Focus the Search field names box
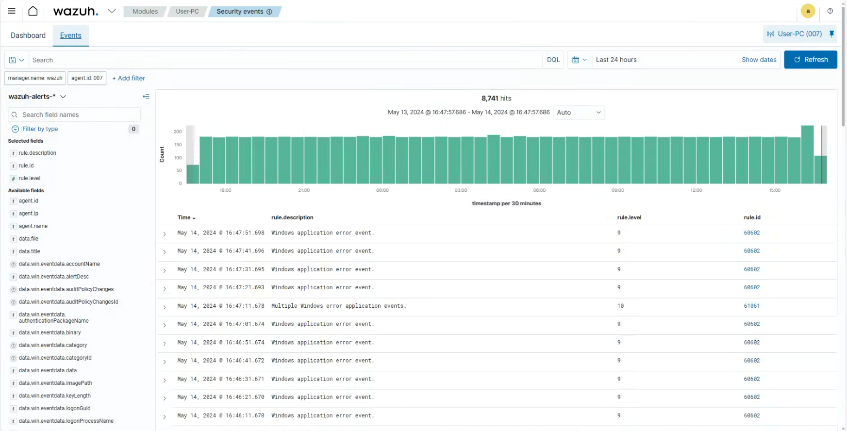Viewport: 847px width, 431px height. [75, 115]
